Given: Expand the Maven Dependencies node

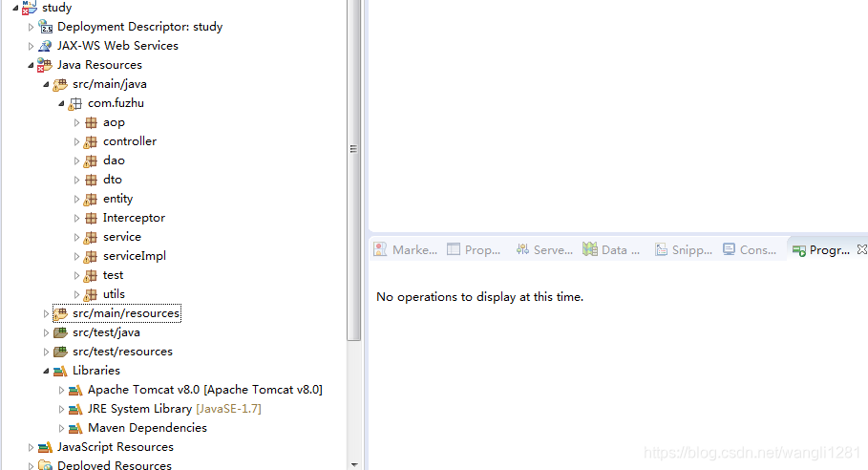Looking at the screenshot, I should [61, 428].
